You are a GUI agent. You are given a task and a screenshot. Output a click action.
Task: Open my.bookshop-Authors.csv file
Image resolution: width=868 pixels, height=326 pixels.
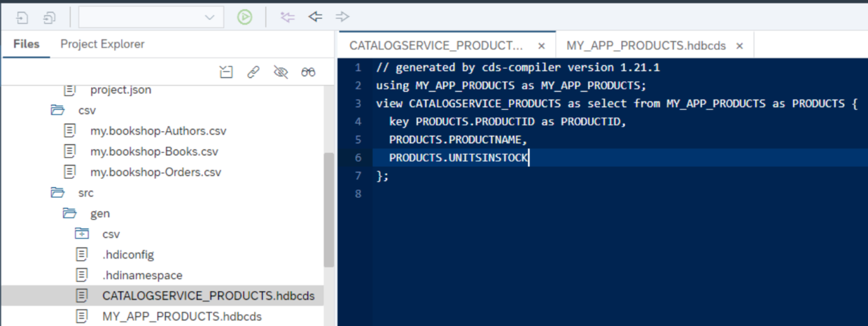(158, 131)
